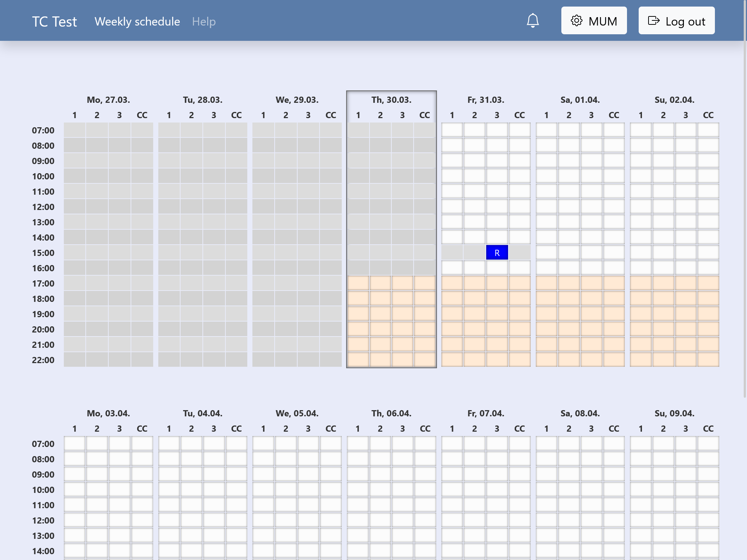The height and width of the screenshot is (560, 747).
Task: Select Fr 31.03. court CC slot at 22:00
Action: click(520, 360)
